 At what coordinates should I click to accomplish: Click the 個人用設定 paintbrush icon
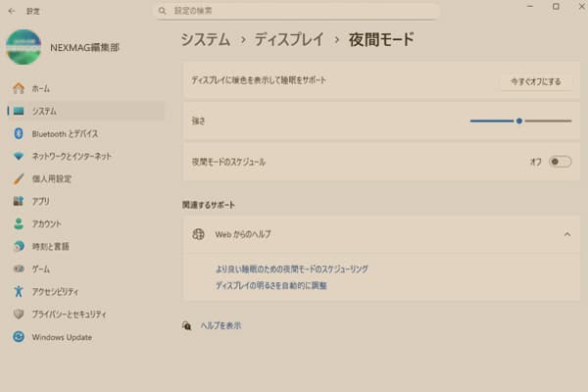pyautogui.click(x=19, y=178)
